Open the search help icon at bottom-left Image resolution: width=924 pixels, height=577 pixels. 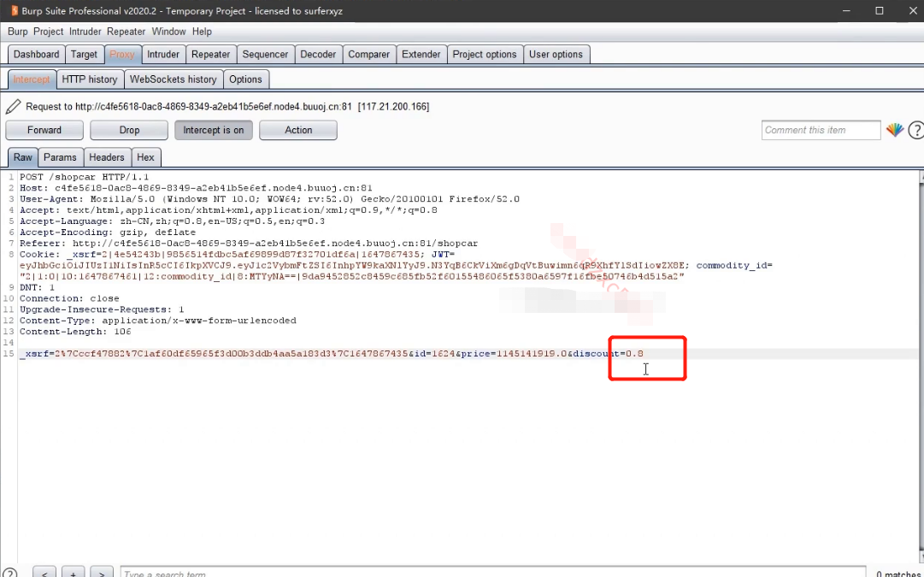(9, 574)
